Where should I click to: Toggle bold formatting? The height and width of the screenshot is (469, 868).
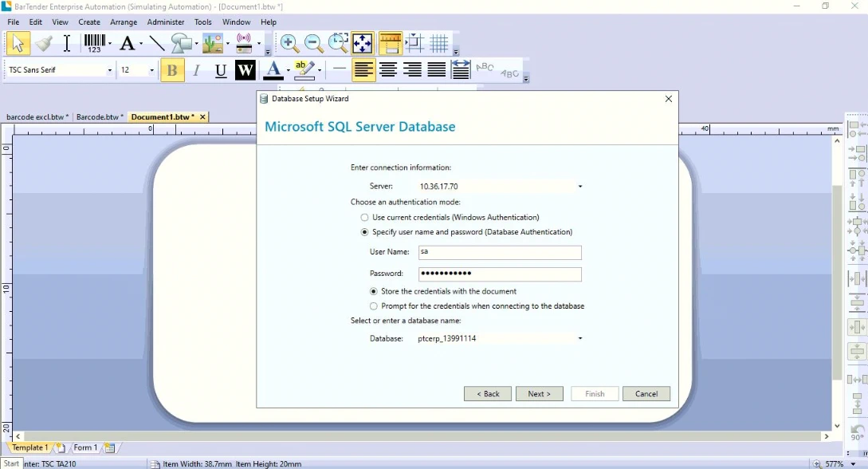point(172,70)
